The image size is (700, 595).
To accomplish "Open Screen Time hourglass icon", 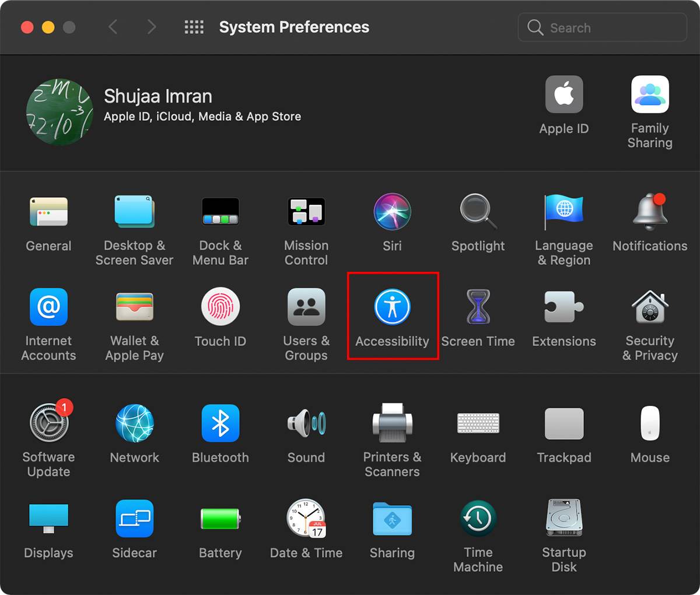I will pyautogui.click(x=478, y=307).
